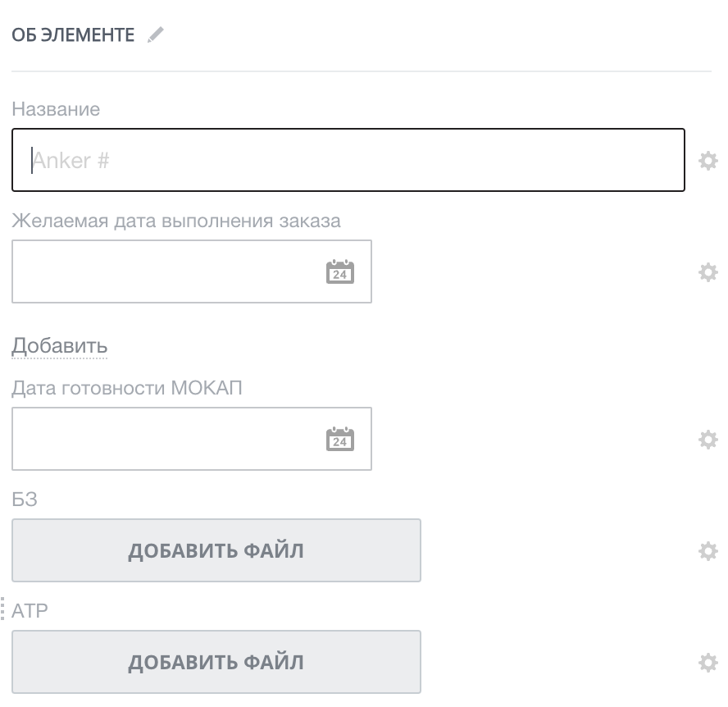Image resolution: width=728 pixels, height=707 pixels.
Task: Click into the Дата готовности МОКАП date field
Action: point(164,440)
